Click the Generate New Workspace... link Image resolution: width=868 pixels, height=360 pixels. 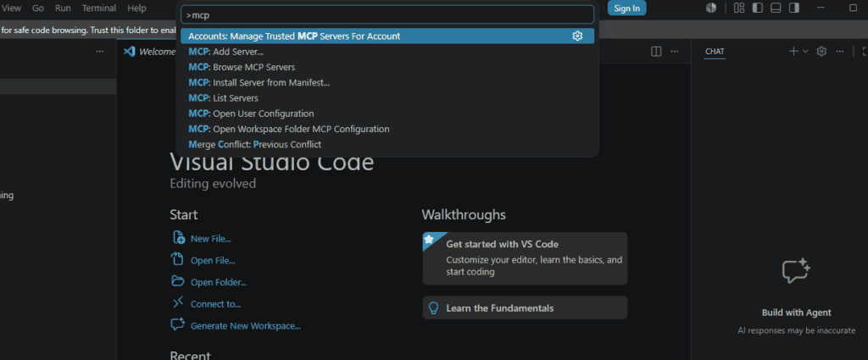(x=246, y=326)
